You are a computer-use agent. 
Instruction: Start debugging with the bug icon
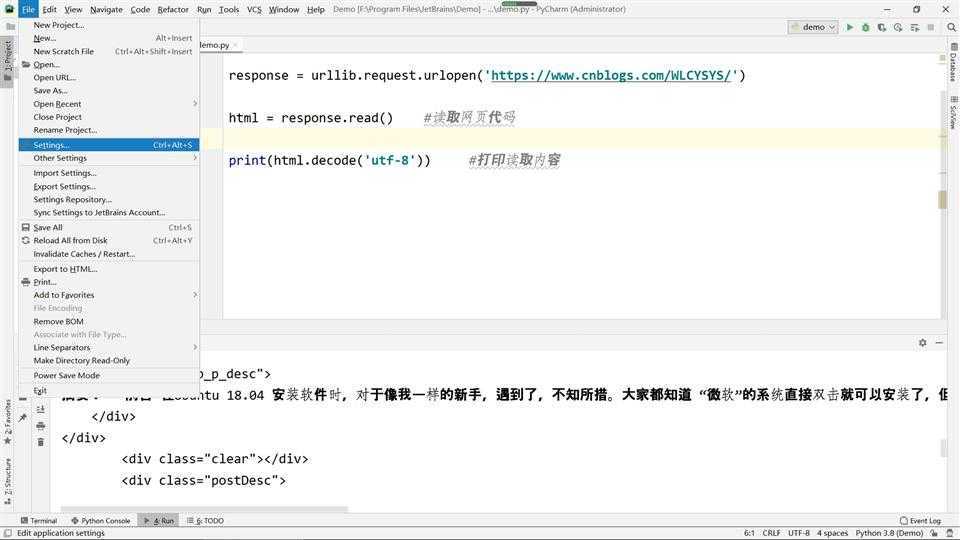point(865,27)
